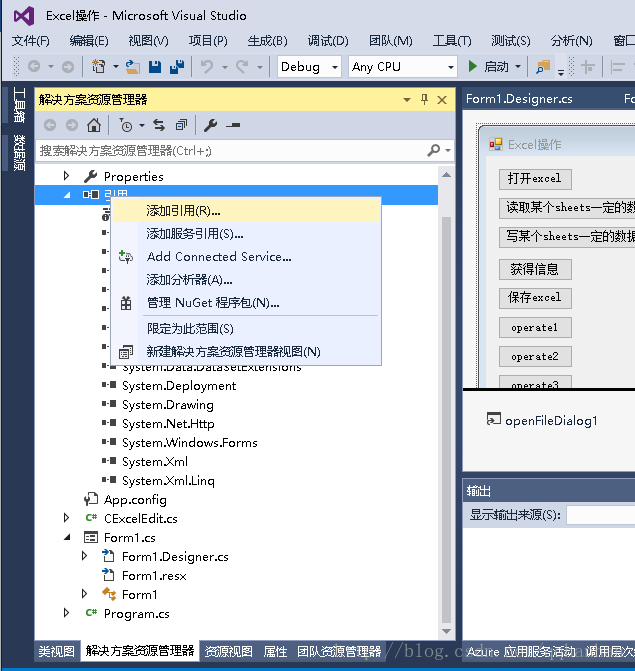Click the Navigate Forward toolbar icon
This screenshot has width=635, height=671.
(x=68, y=67)
